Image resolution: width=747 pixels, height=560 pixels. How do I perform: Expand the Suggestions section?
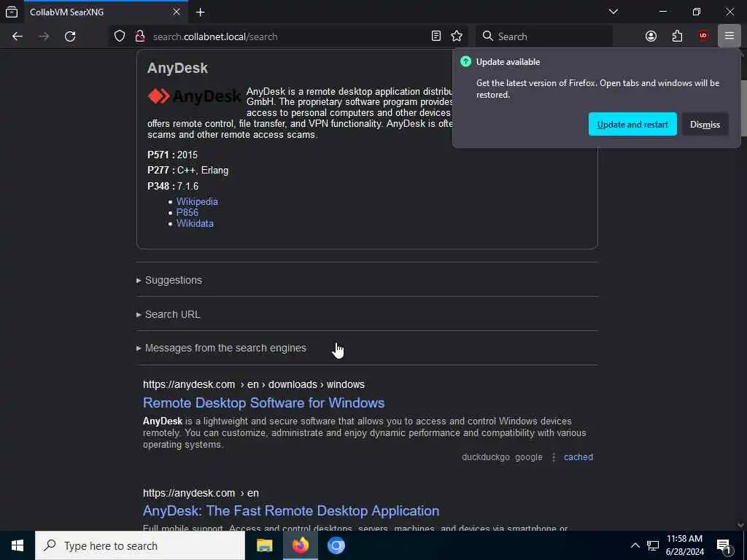click(174, 280)
